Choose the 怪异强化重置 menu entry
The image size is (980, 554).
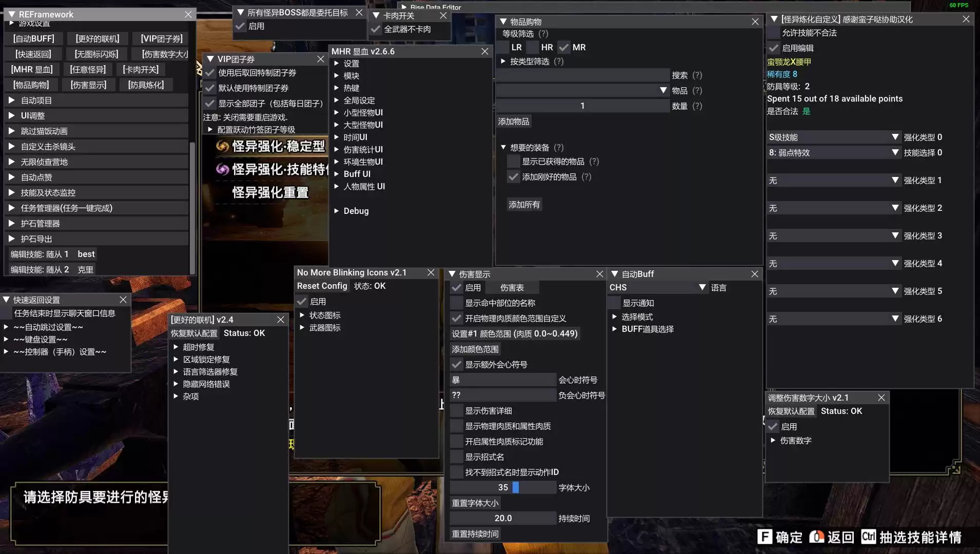coord(270,193)
